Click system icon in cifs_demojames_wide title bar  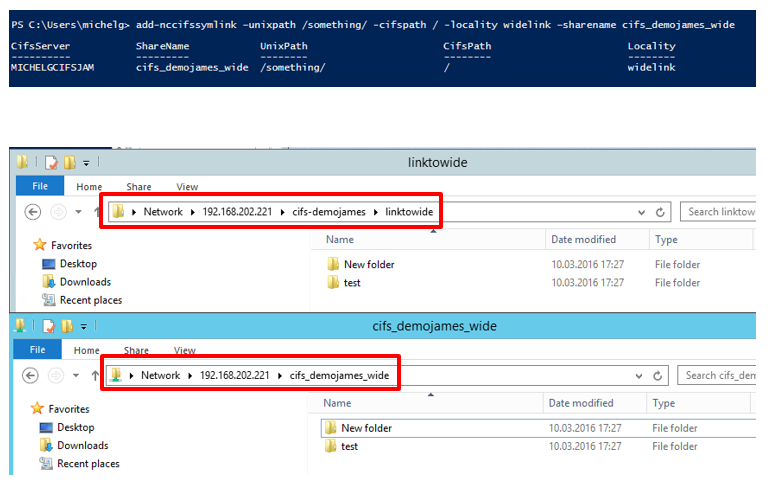point(20,326)
